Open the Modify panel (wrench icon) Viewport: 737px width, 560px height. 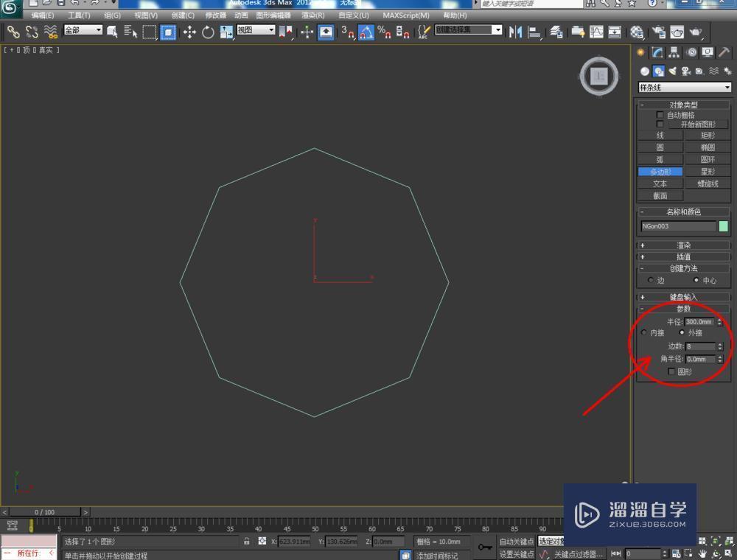(656, 52)
